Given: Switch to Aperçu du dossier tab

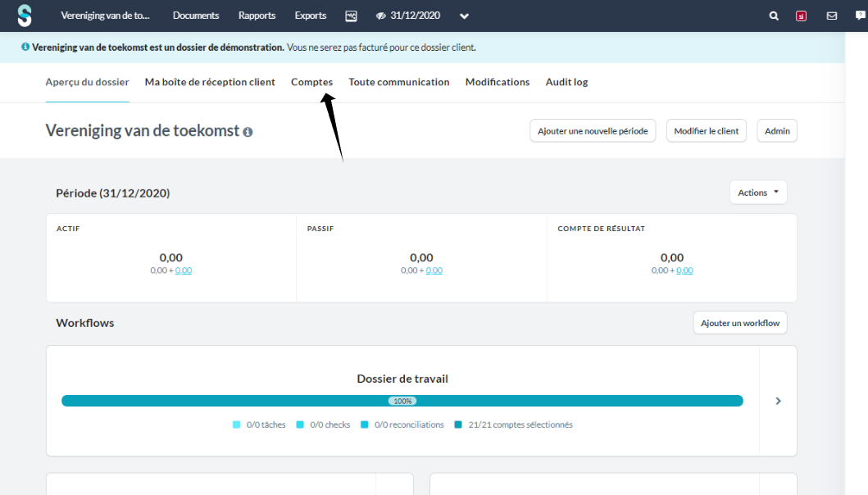Looking at the screenshot, I should [88, 82].
